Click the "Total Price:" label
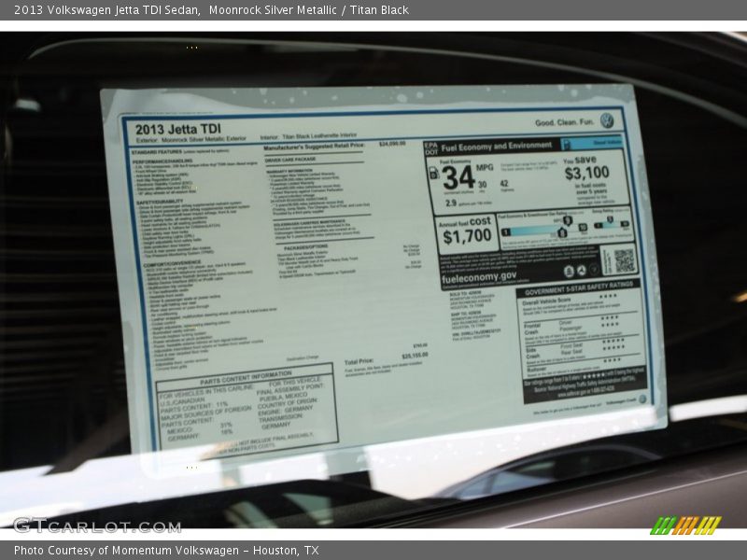Image resolution: width=747 pixels, height=560 pixels. tap(359, 362)
